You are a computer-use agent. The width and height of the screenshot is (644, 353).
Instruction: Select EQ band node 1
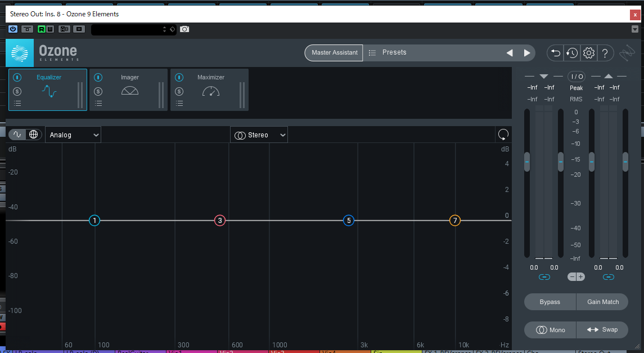pos(94,221)
